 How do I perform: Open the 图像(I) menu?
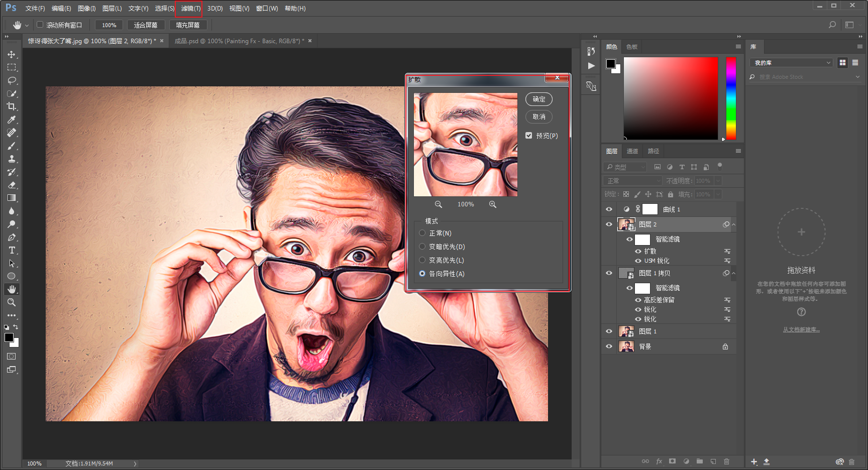point(86,9)
